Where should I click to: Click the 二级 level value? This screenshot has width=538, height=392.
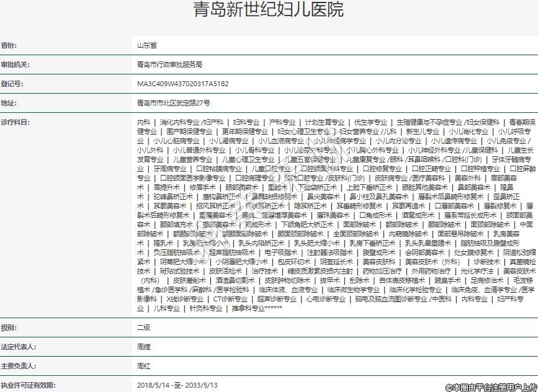143,327
